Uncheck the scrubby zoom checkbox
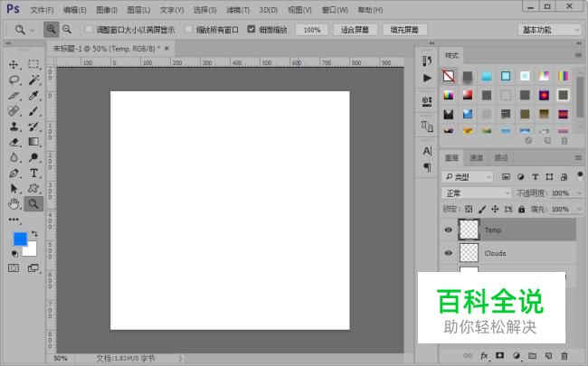The height and width of the screenshot is (366, 588). pos(251,29)
